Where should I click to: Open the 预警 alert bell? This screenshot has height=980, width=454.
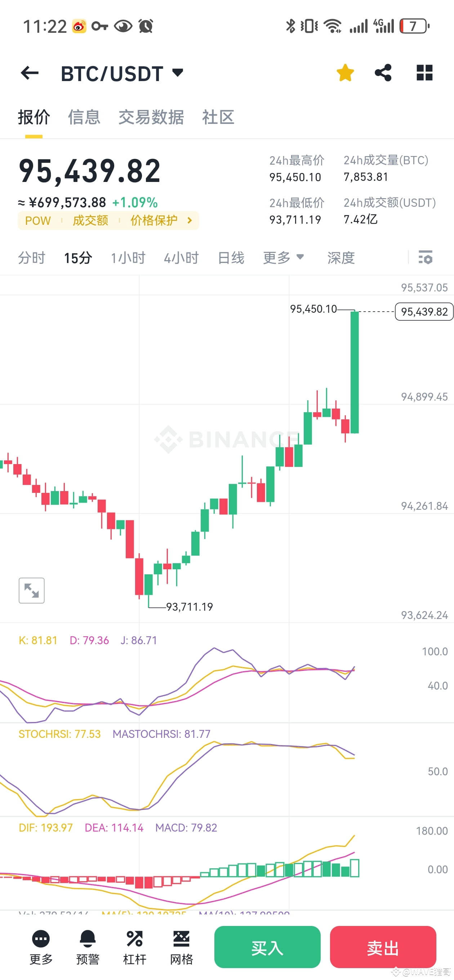coord(88,948)
